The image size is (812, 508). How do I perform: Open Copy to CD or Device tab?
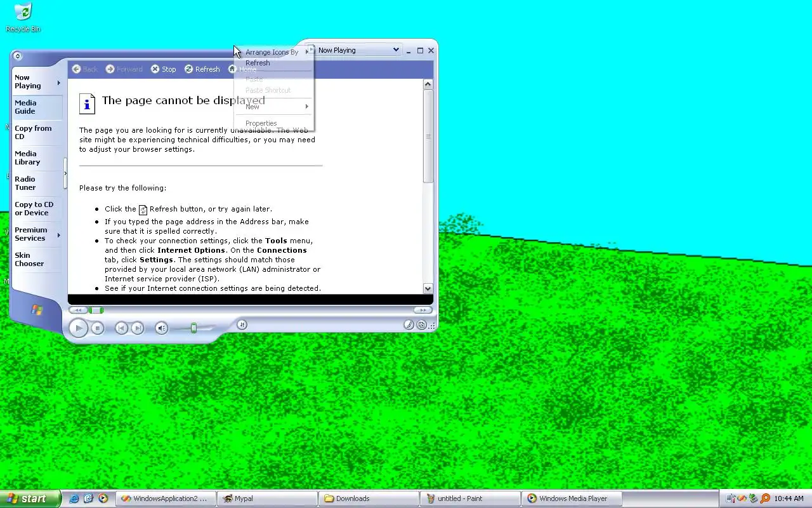(x=37, y=209)
